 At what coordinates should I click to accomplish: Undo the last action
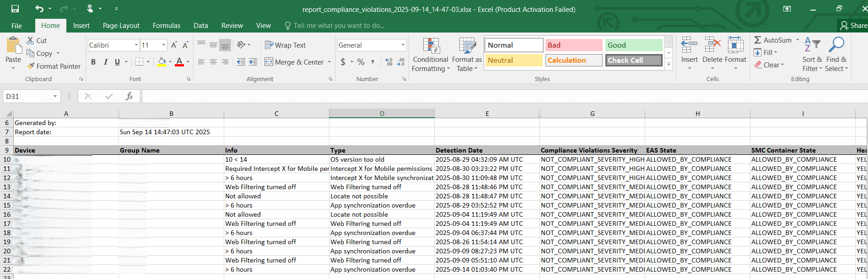[39, 9]
